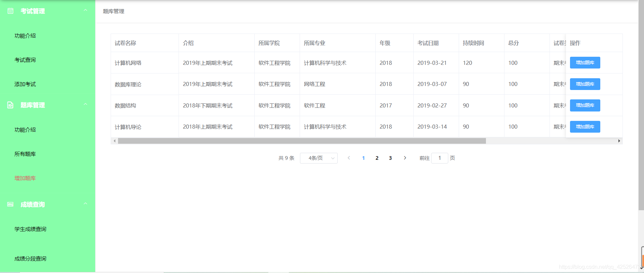Open the 添加考试 menu item

(25, 84)
